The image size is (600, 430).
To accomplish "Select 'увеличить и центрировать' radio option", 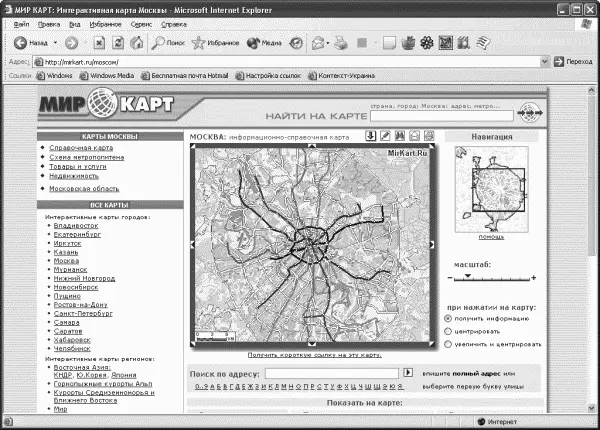I will pos(446,344).
